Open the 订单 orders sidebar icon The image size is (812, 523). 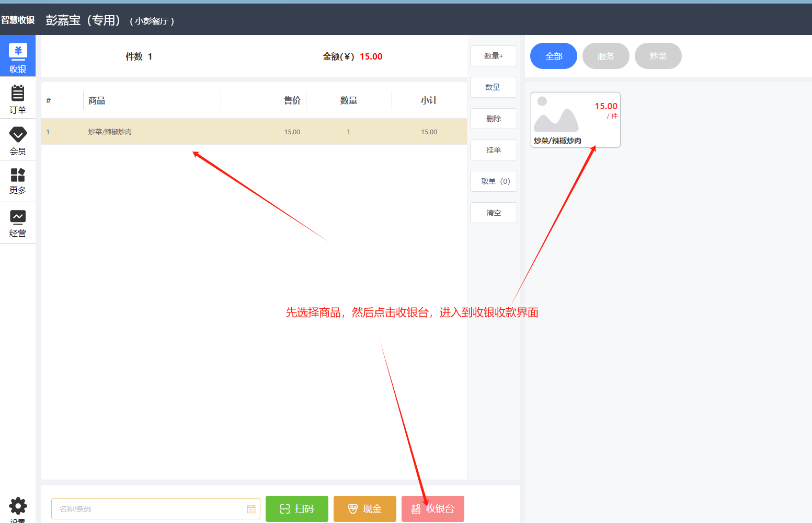(18, 98)
